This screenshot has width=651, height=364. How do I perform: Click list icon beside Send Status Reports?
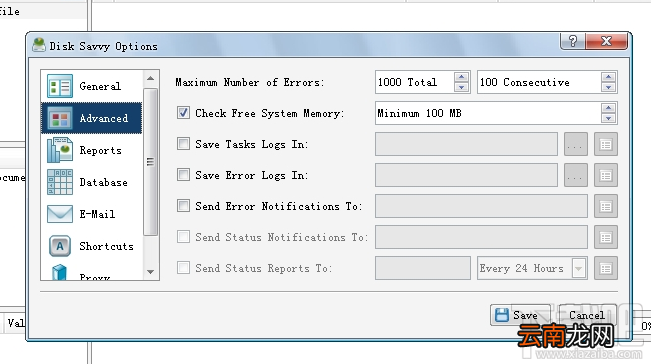[606, 269]
